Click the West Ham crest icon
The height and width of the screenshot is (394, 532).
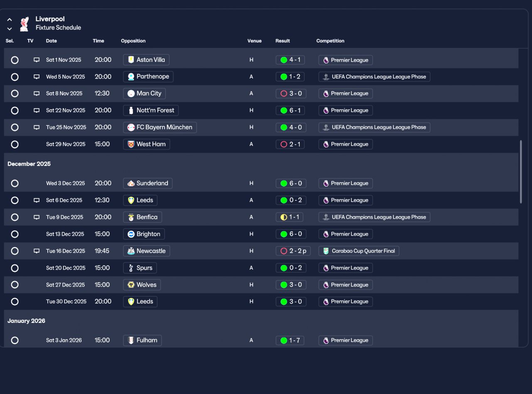(131, 144)
